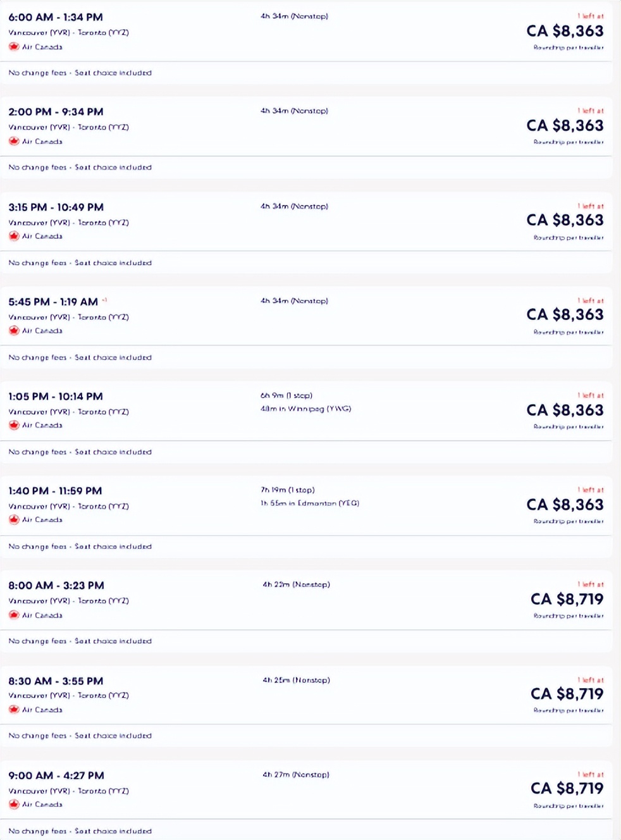The width and height of the screenshot is (621, 840).
Task: Select the 6:00 AM - 1:34 PM flight time
Action: tap(56, 17)
